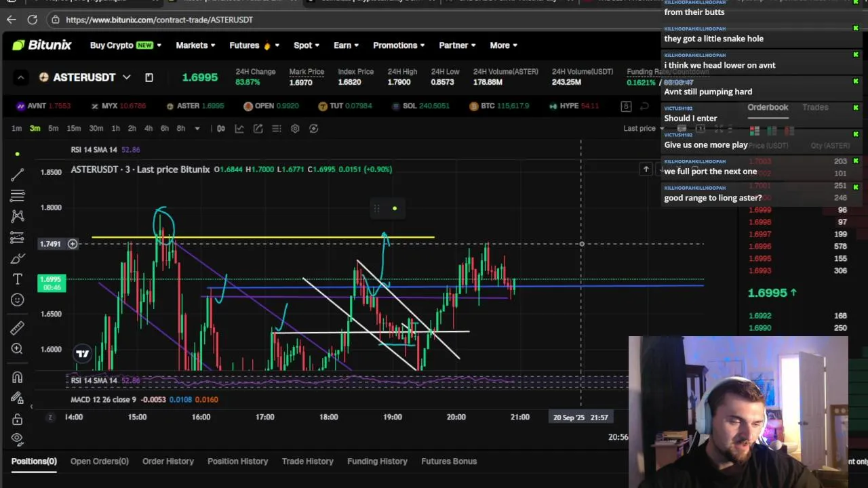Reload the browser page
Image resolution: width=868 pixels, height=488 pixels.
click(32, 20)
